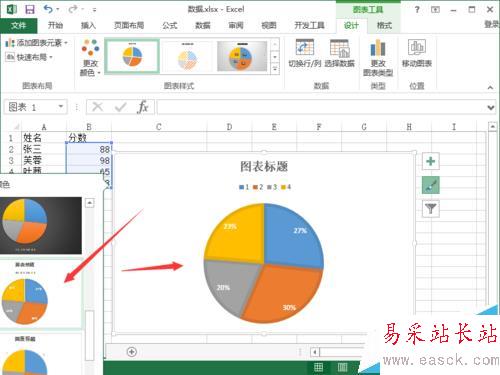
Task: Expand the chart styles gallery
Action: (x=275, y=69)
